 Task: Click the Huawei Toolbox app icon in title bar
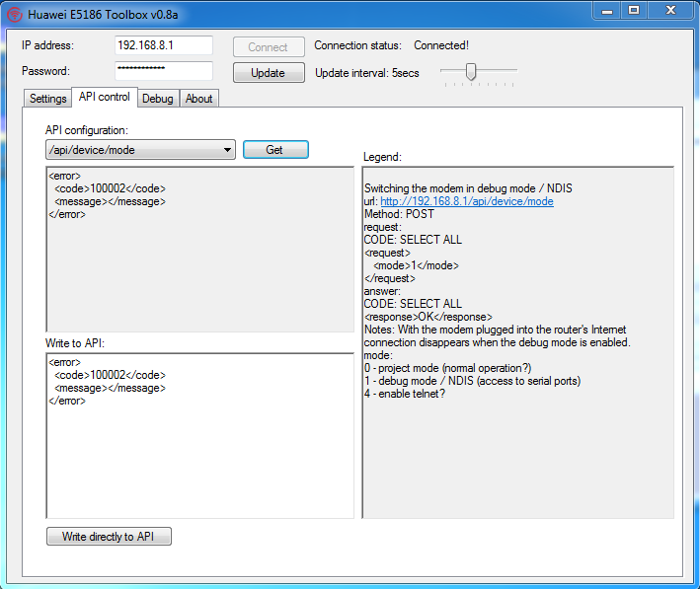point(14,15)
